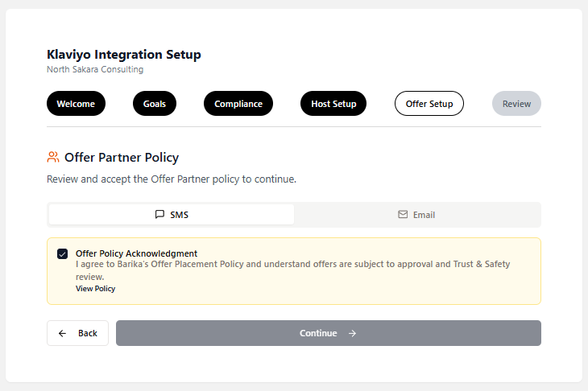Click the Offer Policy Acknowledgment label text
This screenshot has width=588, height=391.
point(136,253)
